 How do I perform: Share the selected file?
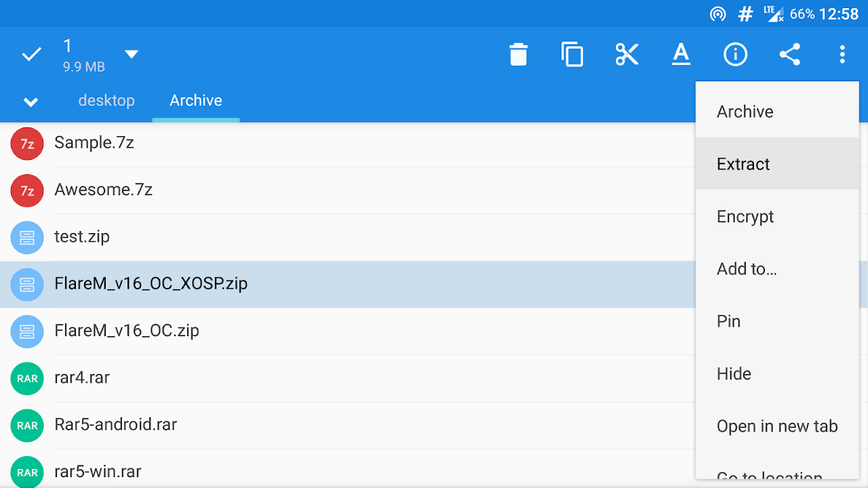tap(789, 54)
